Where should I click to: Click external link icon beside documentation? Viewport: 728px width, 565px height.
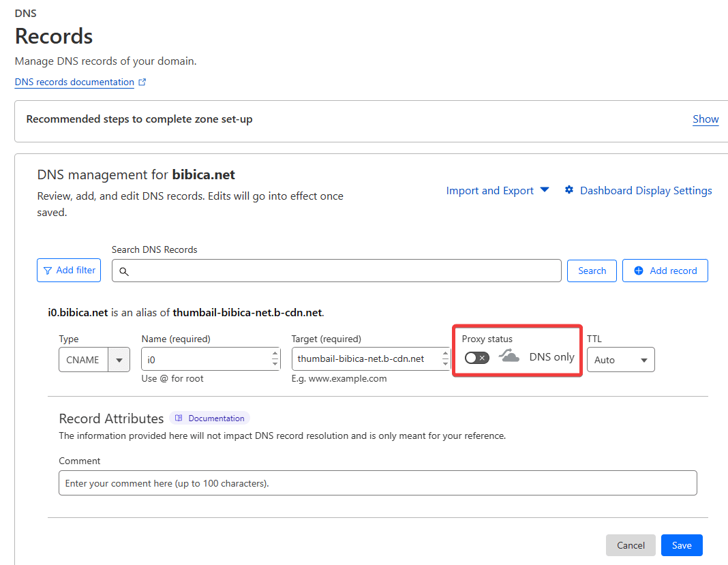pos(142,82)
